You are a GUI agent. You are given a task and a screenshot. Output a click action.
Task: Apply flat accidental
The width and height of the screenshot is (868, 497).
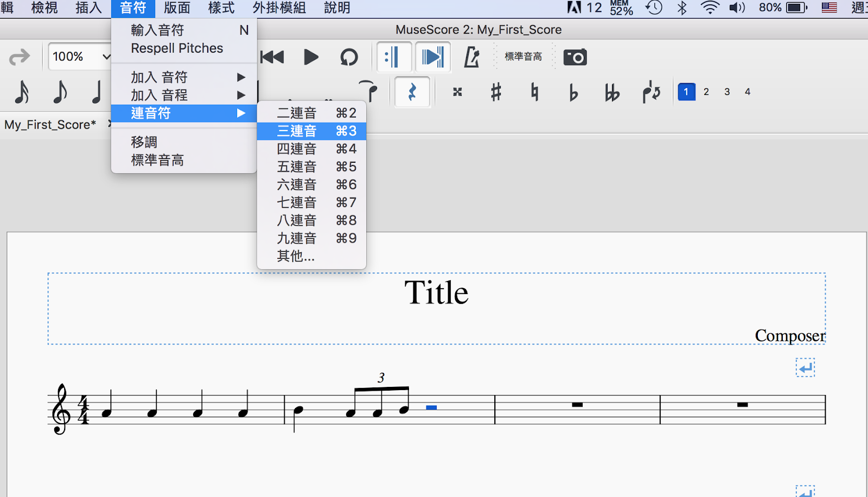click(x=573, y=93)
